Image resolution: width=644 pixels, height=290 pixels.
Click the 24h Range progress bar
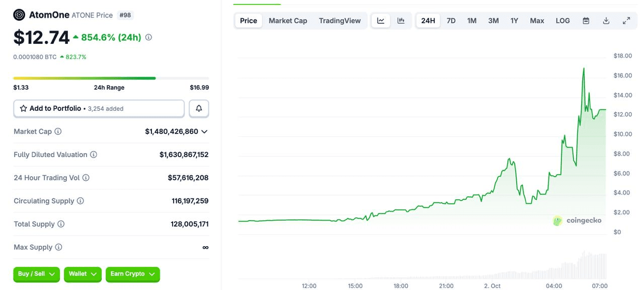pyautogui.click(x=111, y=78)
